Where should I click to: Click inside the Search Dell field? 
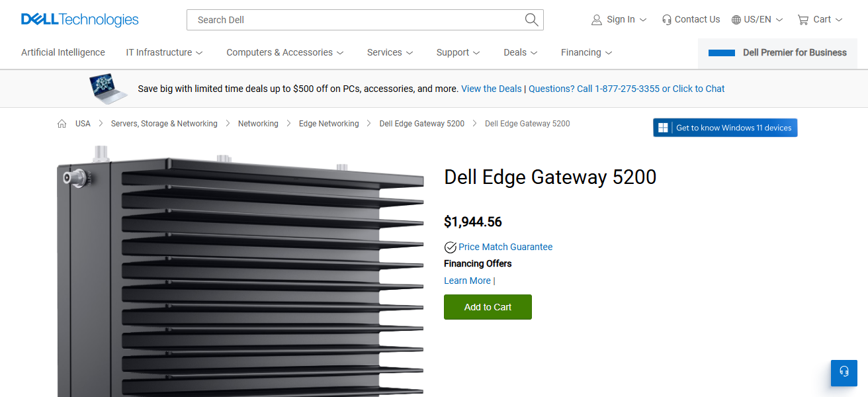331,20
